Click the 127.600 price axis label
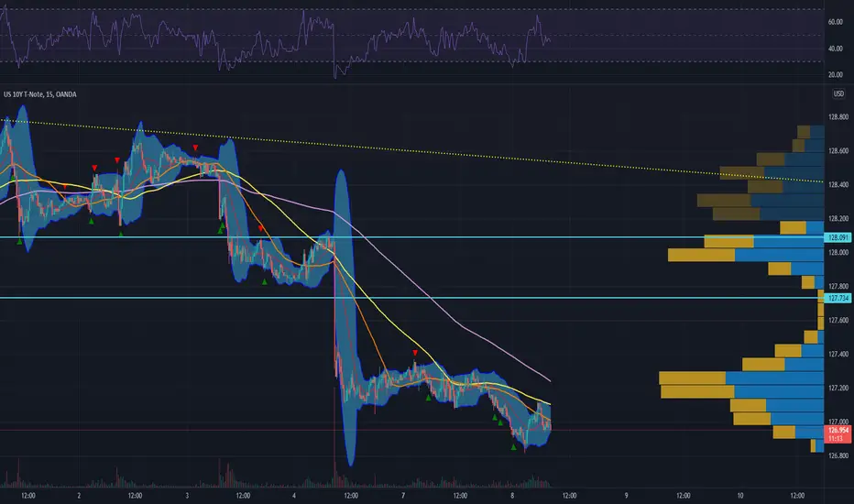 click(x=838, y=320)
